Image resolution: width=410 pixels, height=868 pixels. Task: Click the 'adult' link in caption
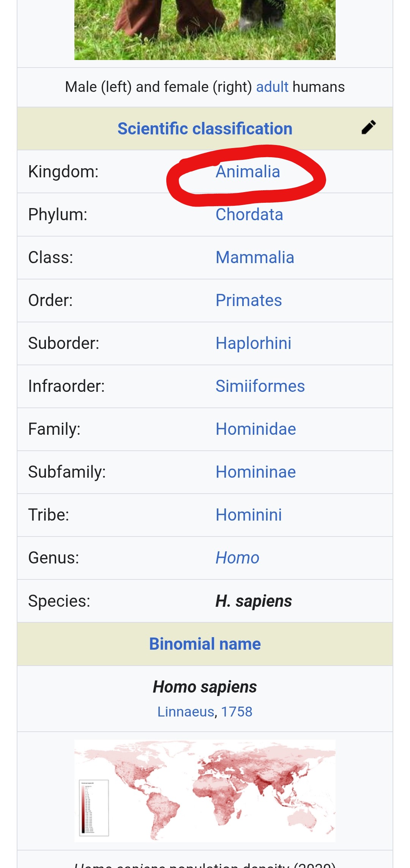click(x=272, y=87)
